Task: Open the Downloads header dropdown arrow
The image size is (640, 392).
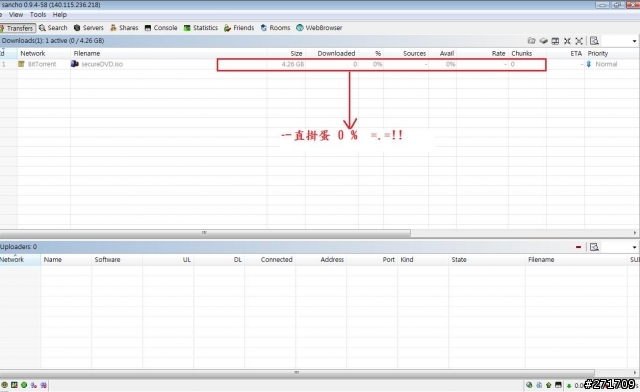Action: [634, 41]
